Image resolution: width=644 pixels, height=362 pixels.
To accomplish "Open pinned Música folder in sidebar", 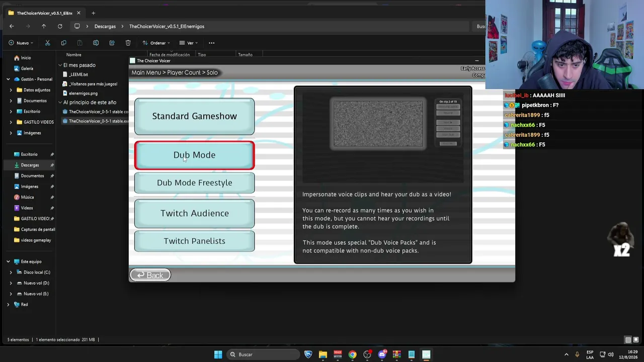I will (24, 197).
